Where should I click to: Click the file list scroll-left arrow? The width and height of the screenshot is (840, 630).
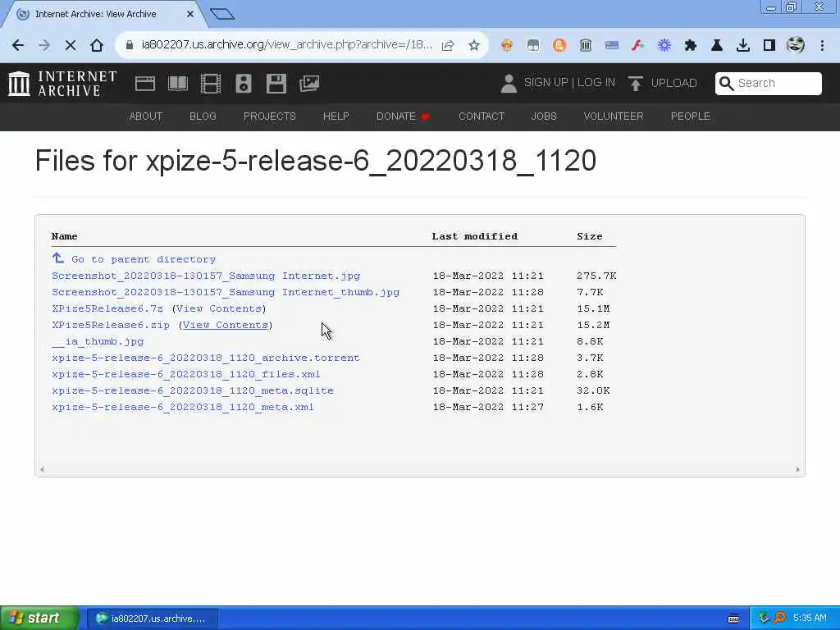point(42,470)
